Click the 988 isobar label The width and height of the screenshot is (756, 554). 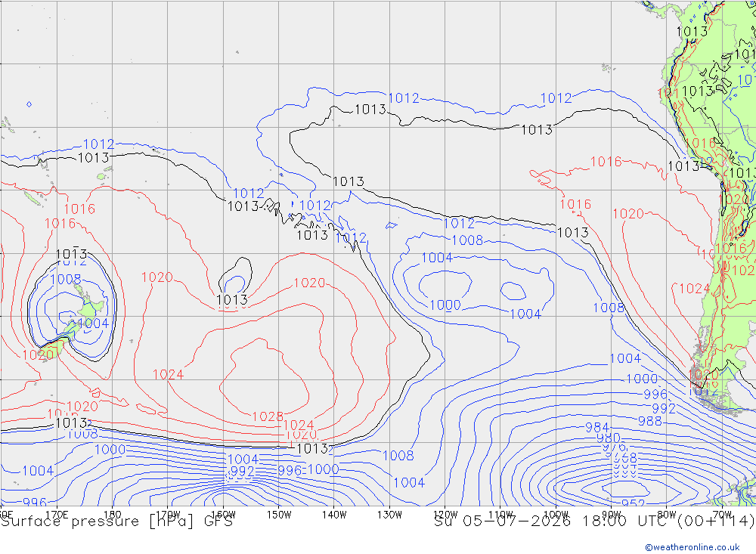pos(649,421)
